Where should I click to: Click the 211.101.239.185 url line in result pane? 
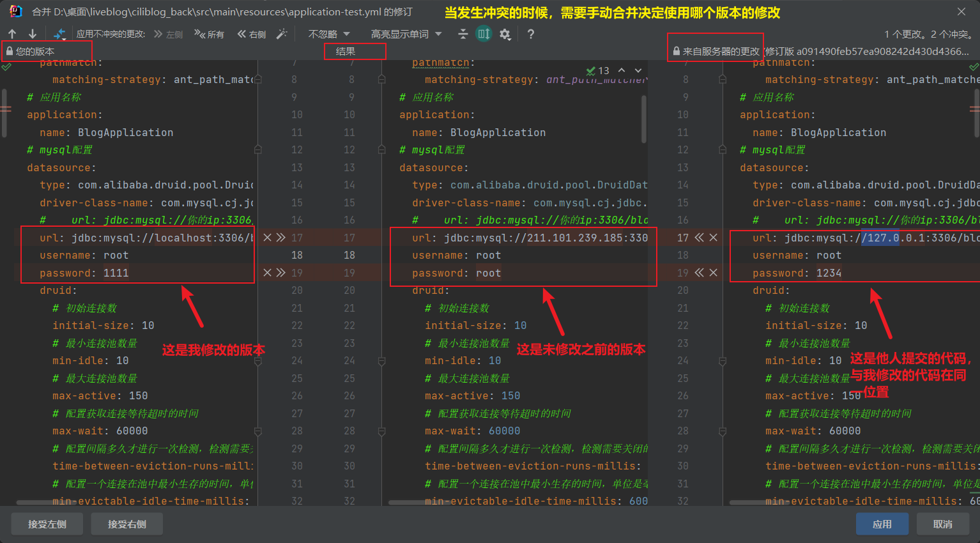[530, 238]
